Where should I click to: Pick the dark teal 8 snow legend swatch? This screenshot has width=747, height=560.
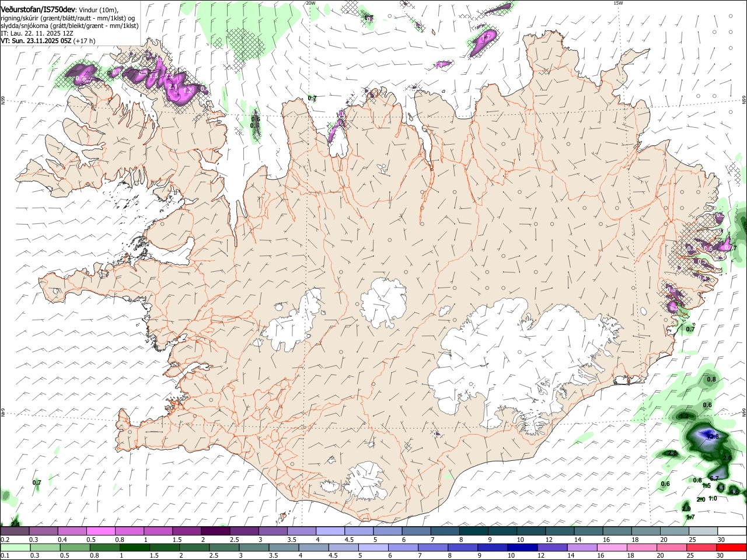point(474,531)
